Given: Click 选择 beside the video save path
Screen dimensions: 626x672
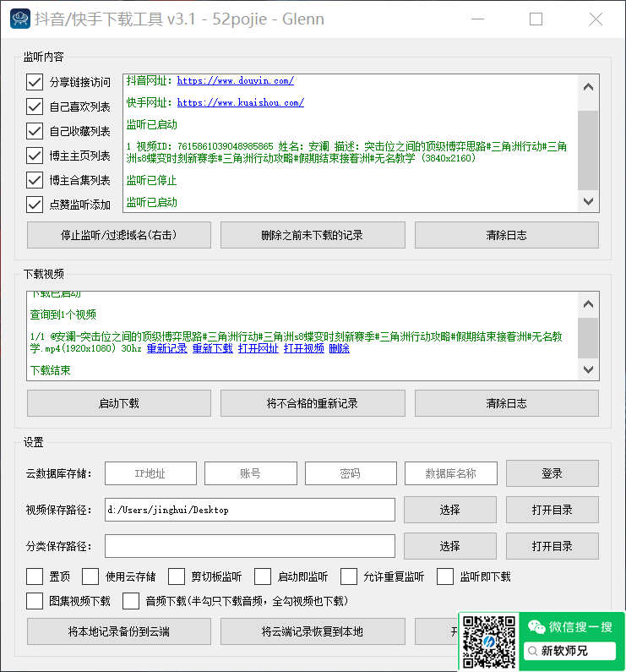Looking at the screenshot, I should pyautogui.click(x=449, y=510).
